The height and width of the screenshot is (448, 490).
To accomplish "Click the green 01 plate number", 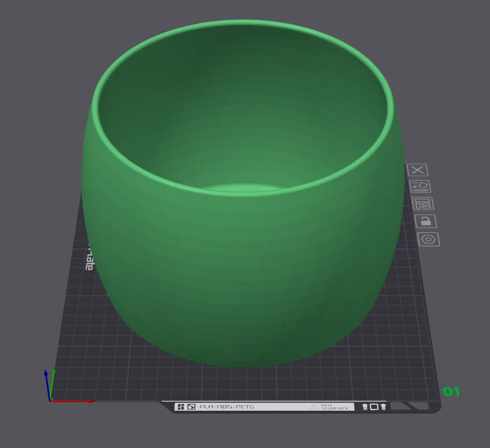I will tap(451, 392).
